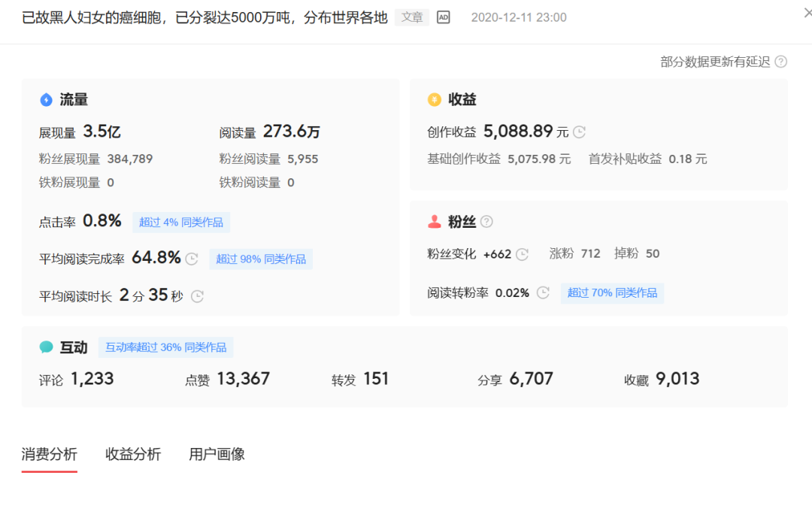The image size is (812, 521).
Task: Click the 互动率超过 36% 同类作品 tag
Action: [x=165, y=347]
